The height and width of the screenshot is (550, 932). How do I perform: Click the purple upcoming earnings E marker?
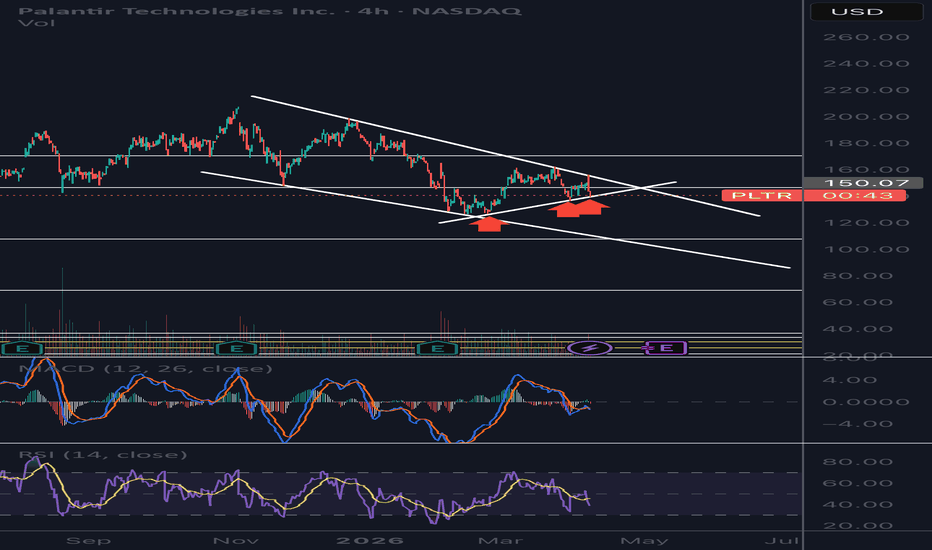click(664, 348)
